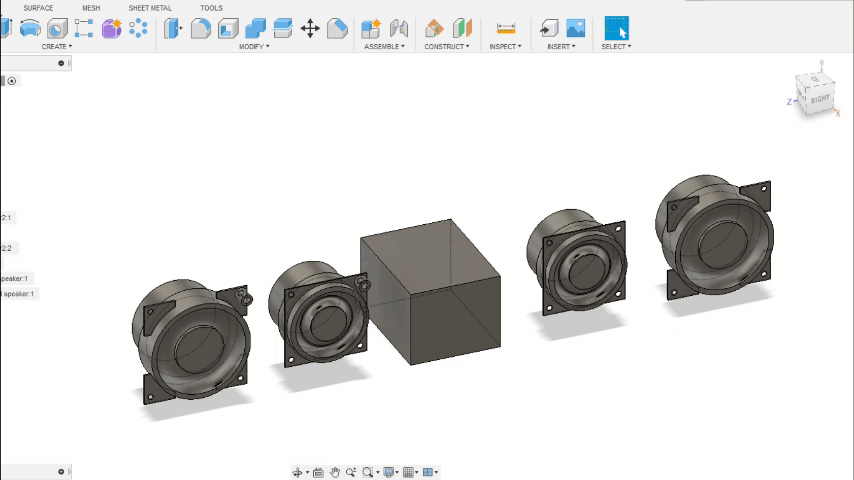
Task: Switch to the TOOLS tab
Action: pos(211,8)
